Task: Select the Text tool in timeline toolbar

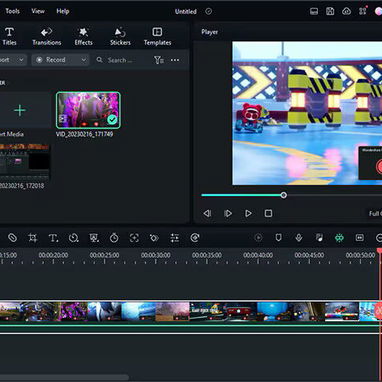Action: pyautogui.click(x=53, y=238)
